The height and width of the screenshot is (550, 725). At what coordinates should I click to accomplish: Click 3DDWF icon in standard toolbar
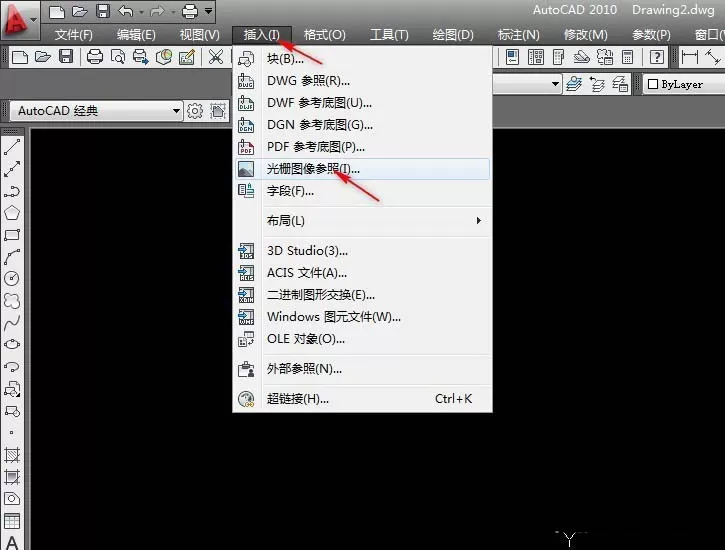click(164, 57)
